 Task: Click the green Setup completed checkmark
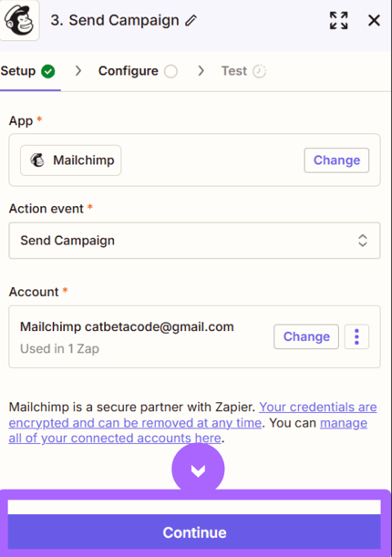pos(48,71)
